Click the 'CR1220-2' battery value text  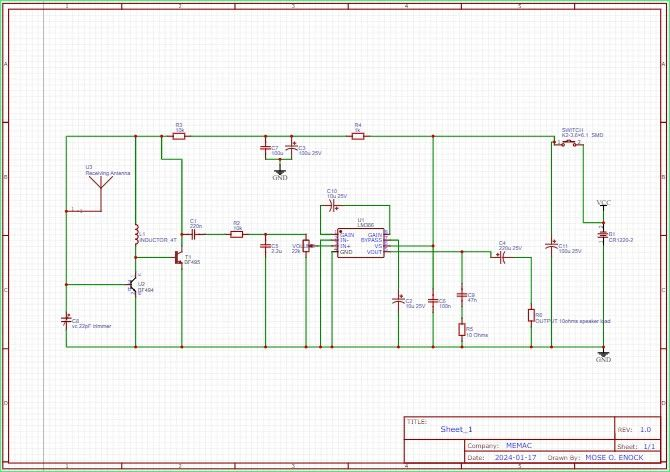[620, 240]
